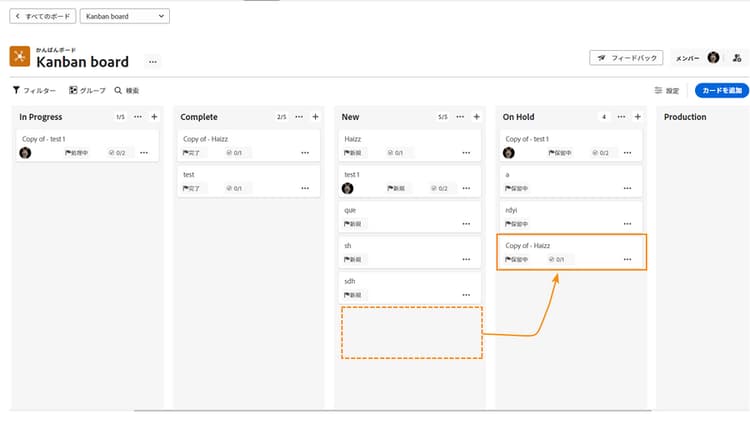The height and width of the screenshot is (429, 750).
Task: Click the search (検索) magnifier icon
Action: click(118, 90)
